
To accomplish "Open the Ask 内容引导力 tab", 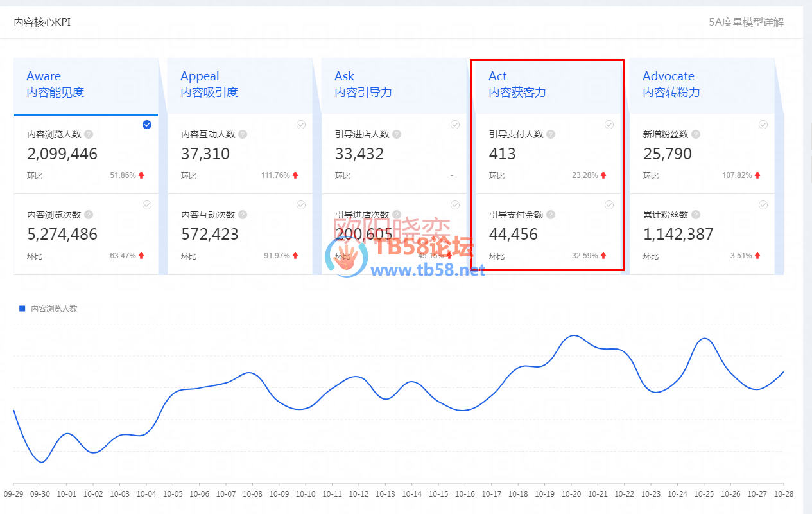I will pyautogui.click(x=394, y=85).
